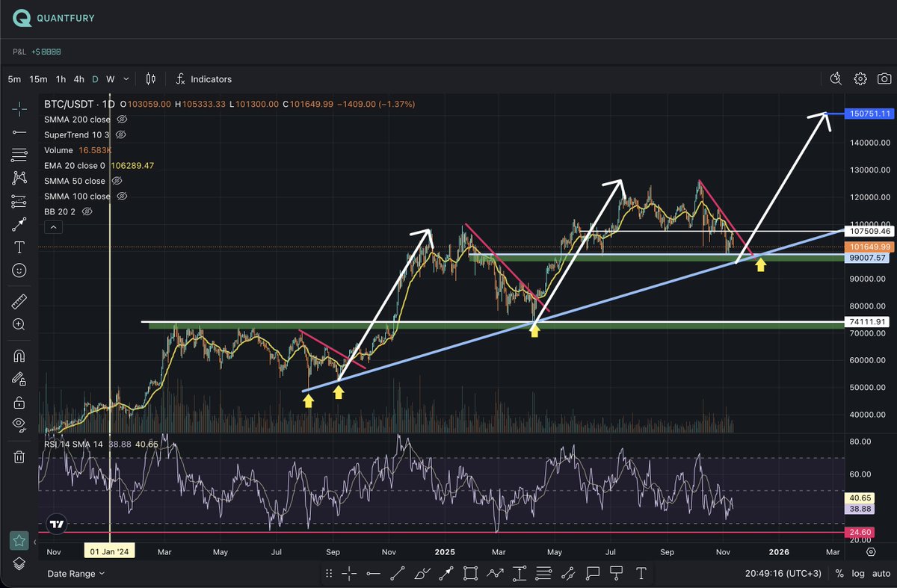The width and height of the screenshot is (897, 588).
Task: Select horizontal ray in bottom favorites toolbar
Action: tap(373, 573)
